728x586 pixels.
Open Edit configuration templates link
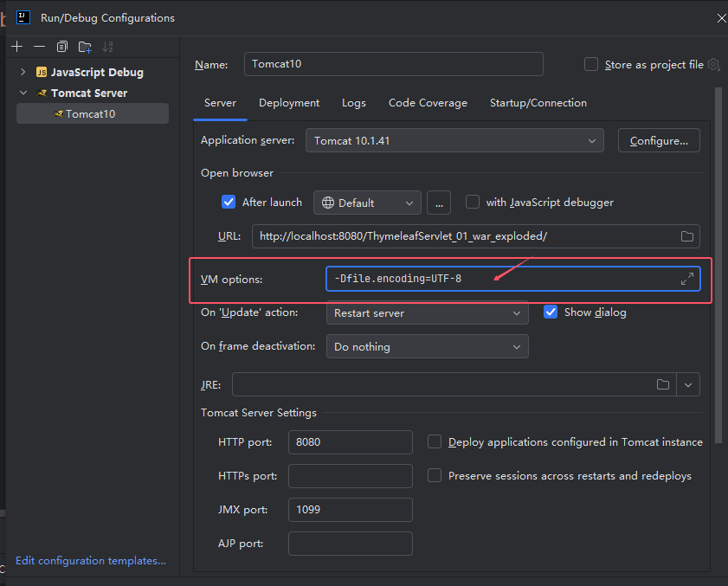click(x=91, y=560)
